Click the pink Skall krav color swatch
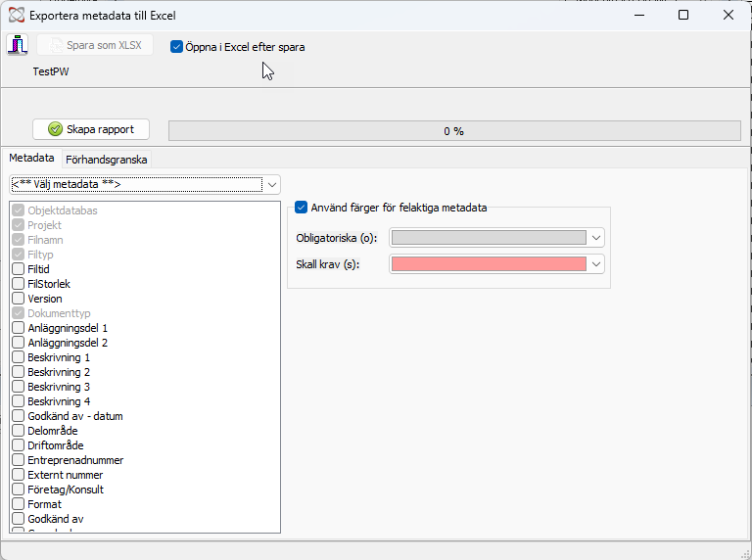Screen dimensions: 752x560 click(489, 264)
